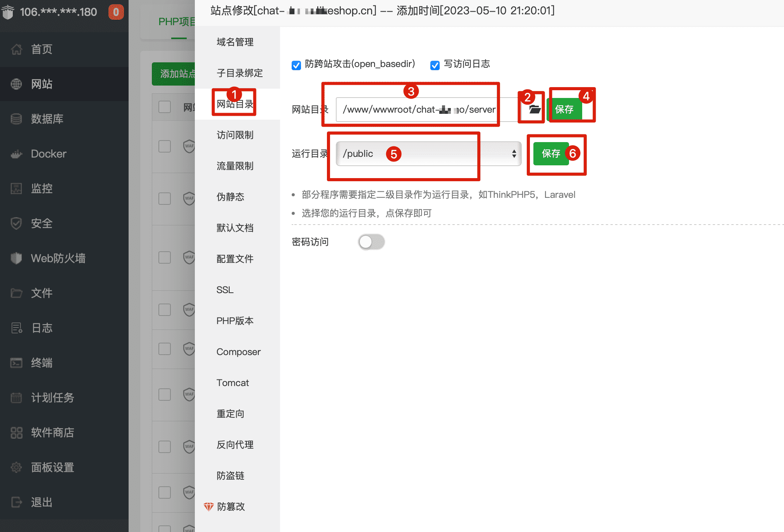Enable the password access toggle

[x=371, y=242]
